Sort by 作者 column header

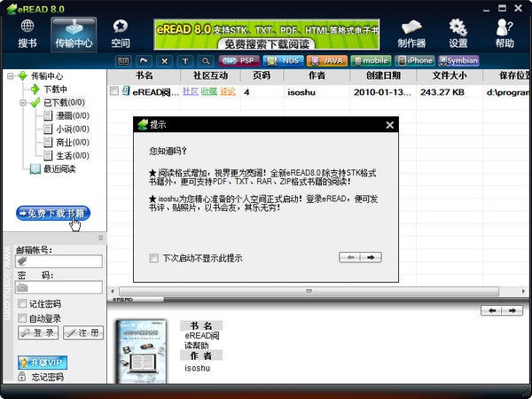[317, 75]
